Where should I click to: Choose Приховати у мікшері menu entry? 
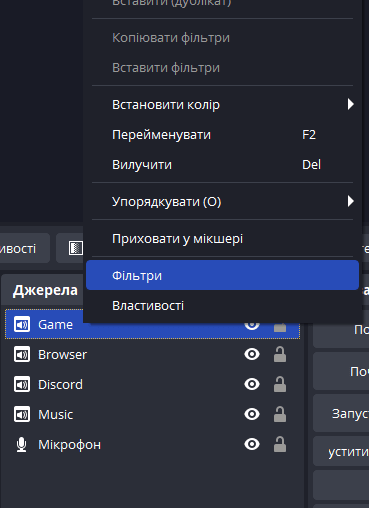point(222,239)
